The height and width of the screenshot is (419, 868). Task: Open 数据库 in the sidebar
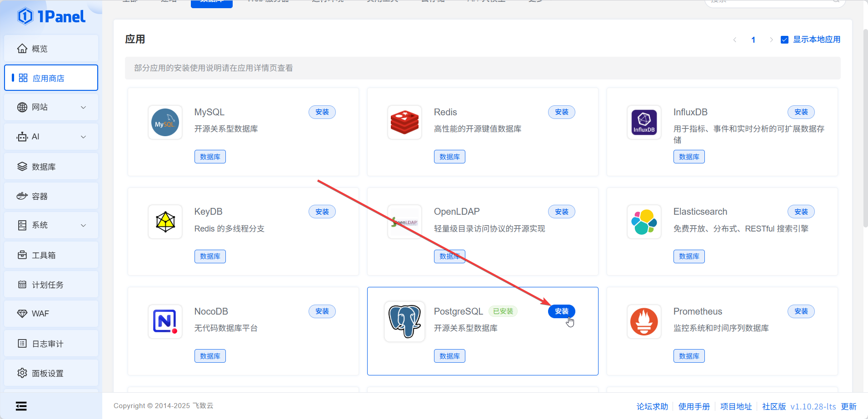click(51, 167)
